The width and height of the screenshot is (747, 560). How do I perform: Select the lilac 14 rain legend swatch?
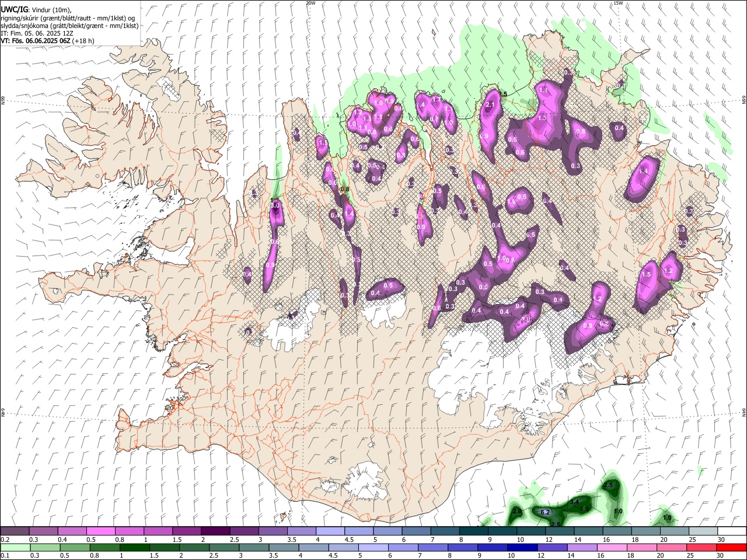point(582,547)
